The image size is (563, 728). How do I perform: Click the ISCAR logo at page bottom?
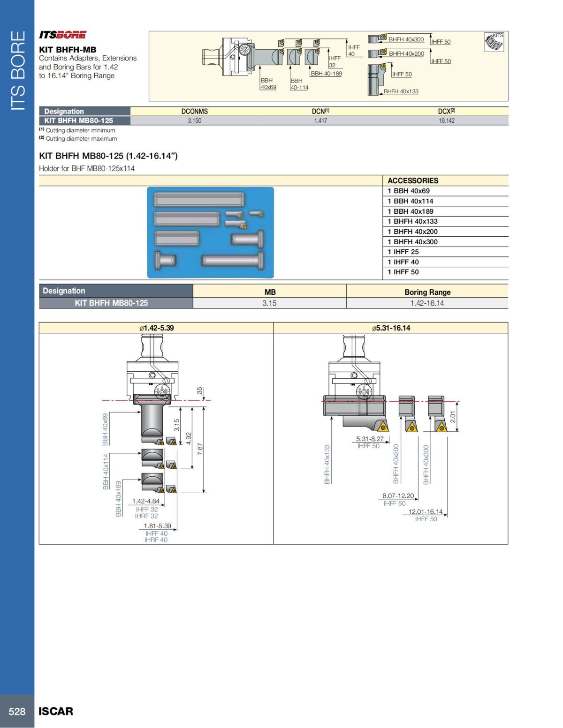click(x=56, y=711)
